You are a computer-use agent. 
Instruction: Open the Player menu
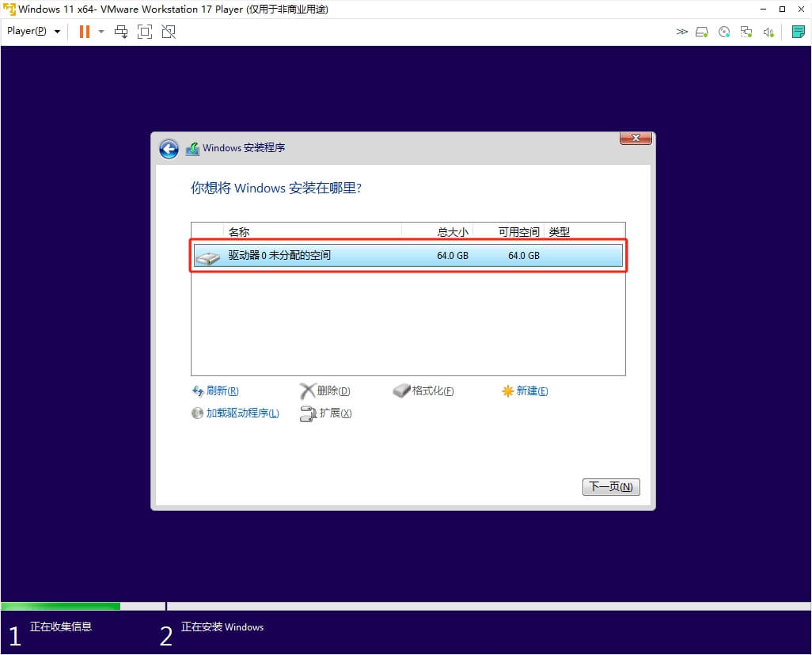pyautogui.click(x=33, y=32)
